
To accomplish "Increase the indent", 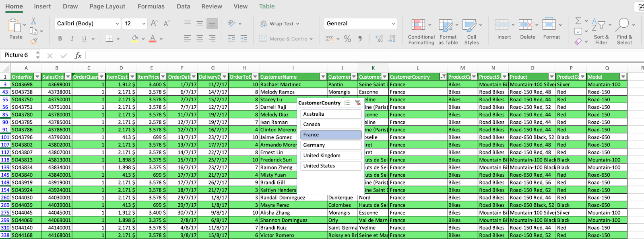I will [244, 39].
